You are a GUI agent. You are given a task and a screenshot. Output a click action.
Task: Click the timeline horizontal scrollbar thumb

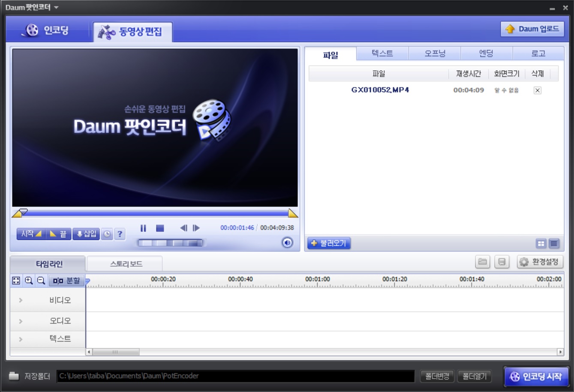pyautogui.click(x=116, y=352)
